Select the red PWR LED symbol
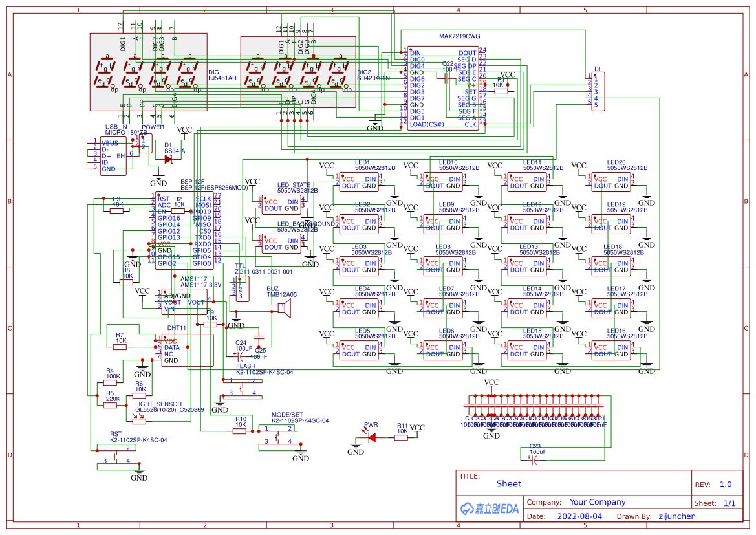756x535 pixels. [372, 437]
